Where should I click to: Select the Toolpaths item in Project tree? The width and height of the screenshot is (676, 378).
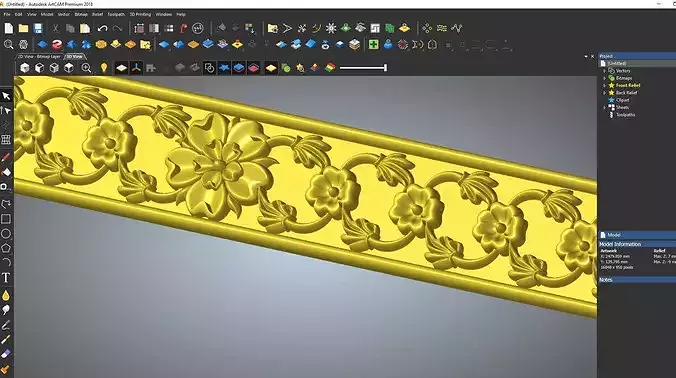(x=625, y=115)
